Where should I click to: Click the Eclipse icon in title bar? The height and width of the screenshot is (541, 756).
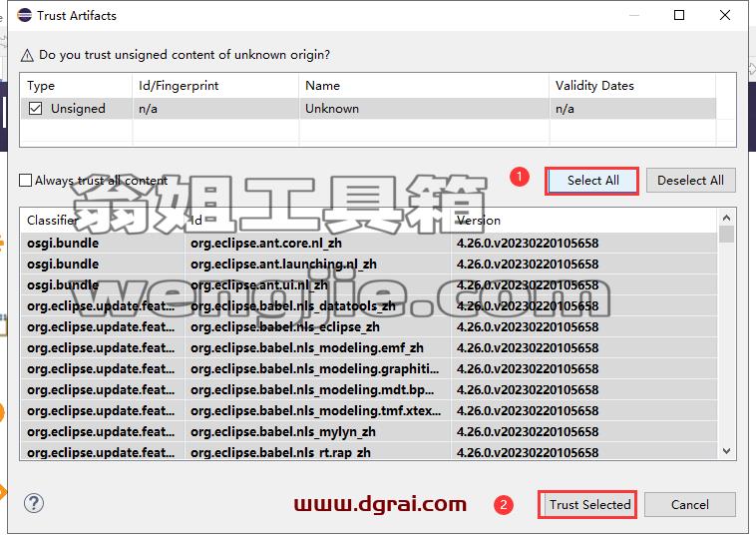(x=24, y=15)
